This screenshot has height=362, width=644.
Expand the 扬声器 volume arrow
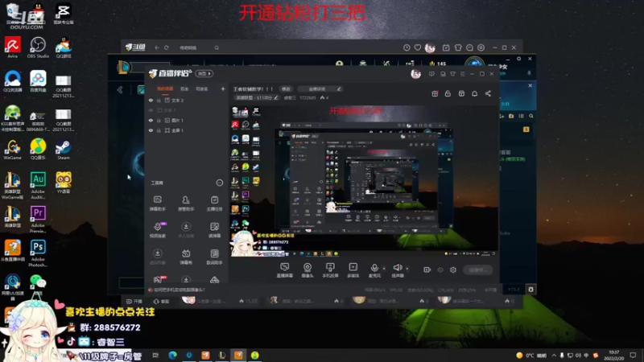coord(407,269)
